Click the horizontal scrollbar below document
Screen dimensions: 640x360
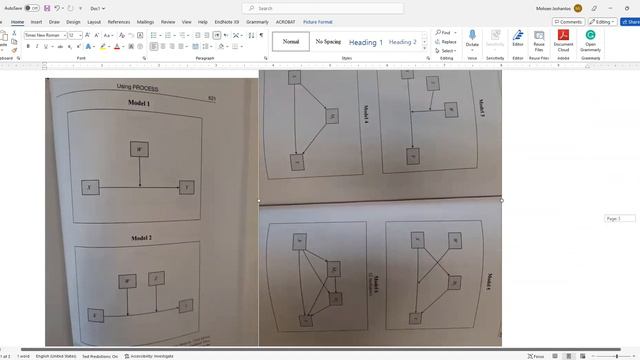click(x=321, y=349)
